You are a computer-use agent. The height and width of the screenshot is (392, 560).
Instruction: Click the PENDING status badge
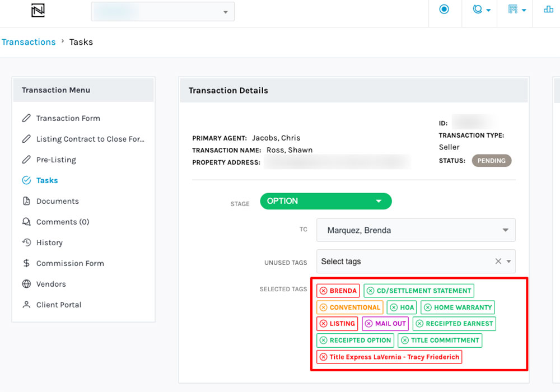[492, 161]
